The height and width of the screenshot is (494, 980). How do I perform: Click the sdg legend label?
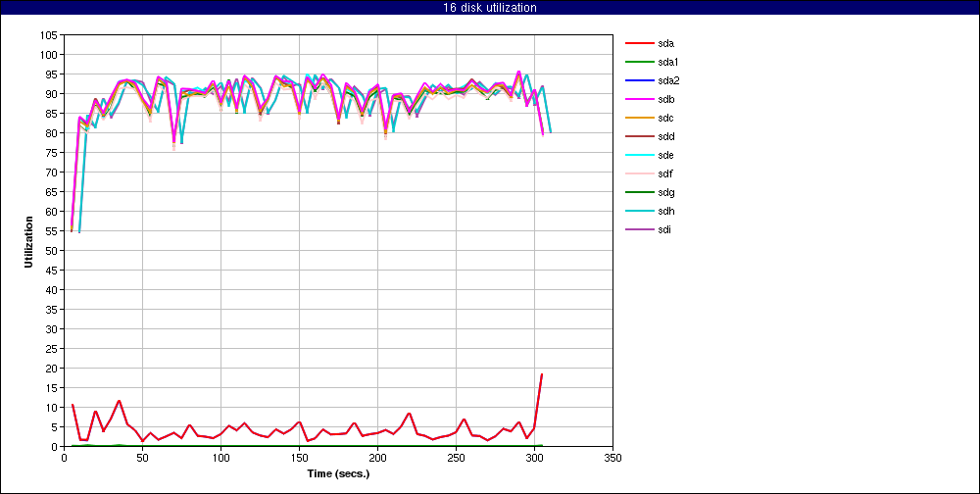665,192
